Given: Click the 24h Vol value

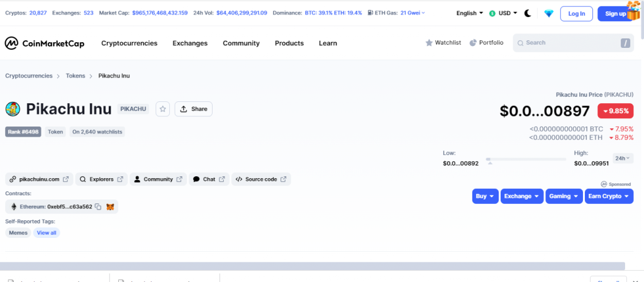Looking at the screenshot, I should pyautogui.click(x=242, y=13).
